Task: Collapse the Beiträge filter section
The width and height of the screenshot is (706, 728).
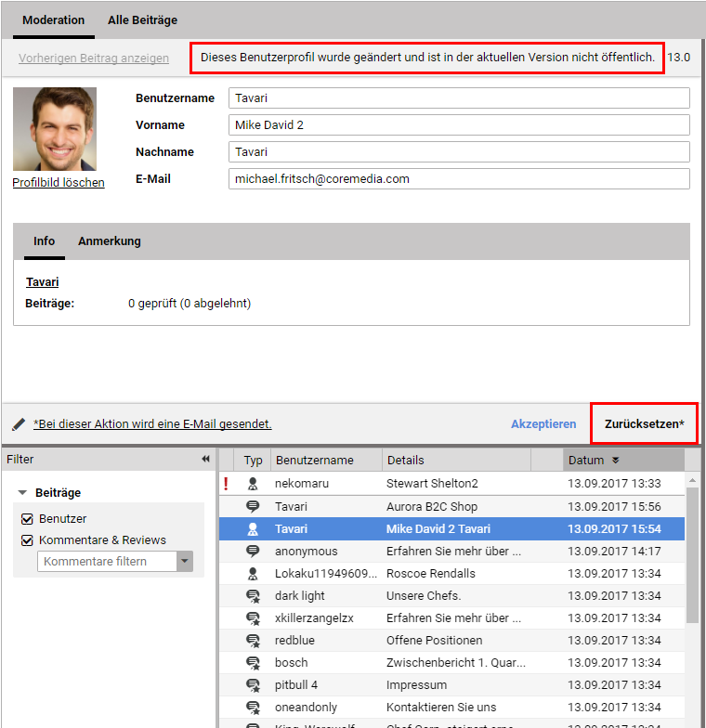Action: (22, 493)
